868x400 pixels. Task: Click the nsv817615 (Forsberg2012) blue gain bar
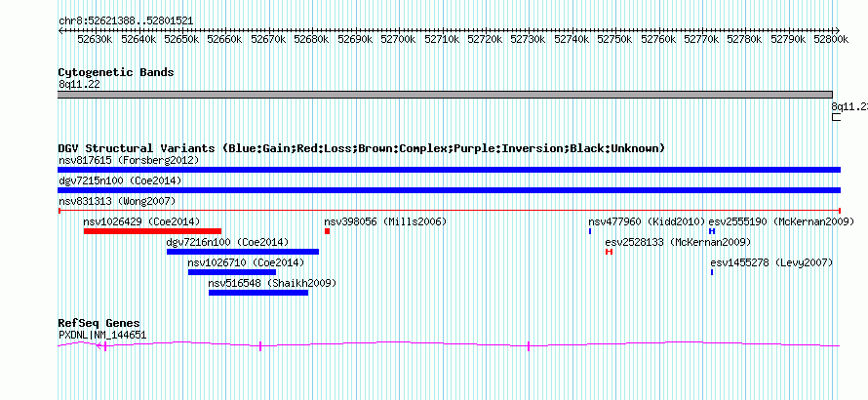click(449, 170)
